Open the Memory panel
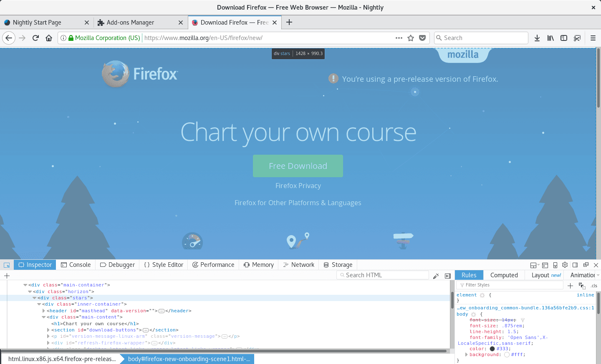This screenshot has height=364, width=601. click(259, 265)
